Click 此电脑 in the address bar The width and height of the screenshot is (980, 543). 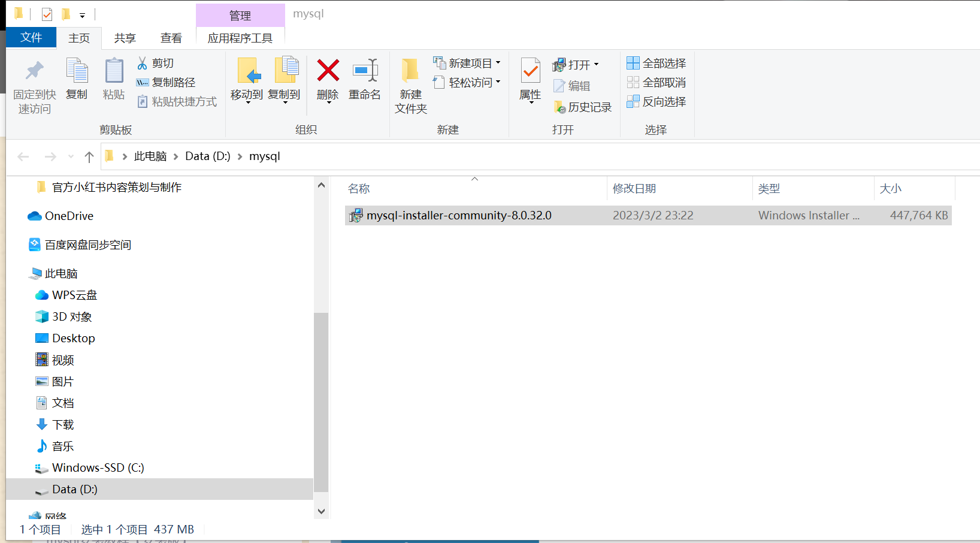coord(150,156)
